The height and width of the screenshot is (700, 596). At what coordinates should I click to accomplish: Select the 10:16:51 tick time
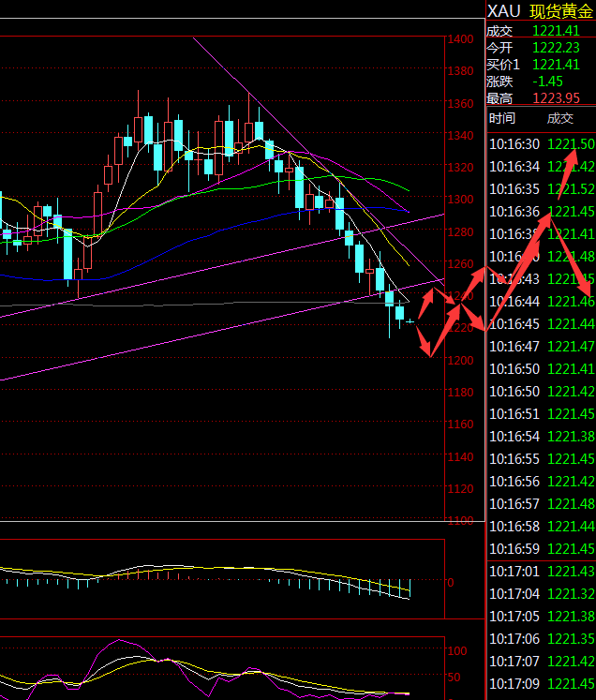(514, 414)
